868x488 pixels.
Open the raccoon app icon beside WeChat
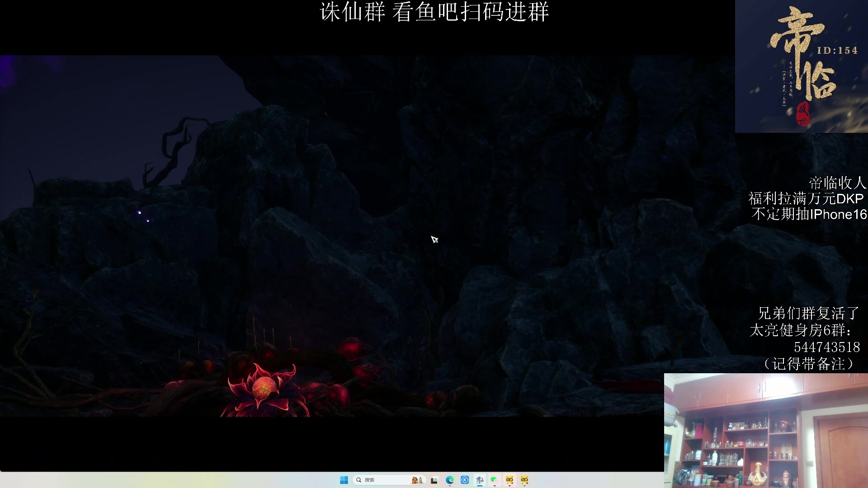[x=509, y=480]
